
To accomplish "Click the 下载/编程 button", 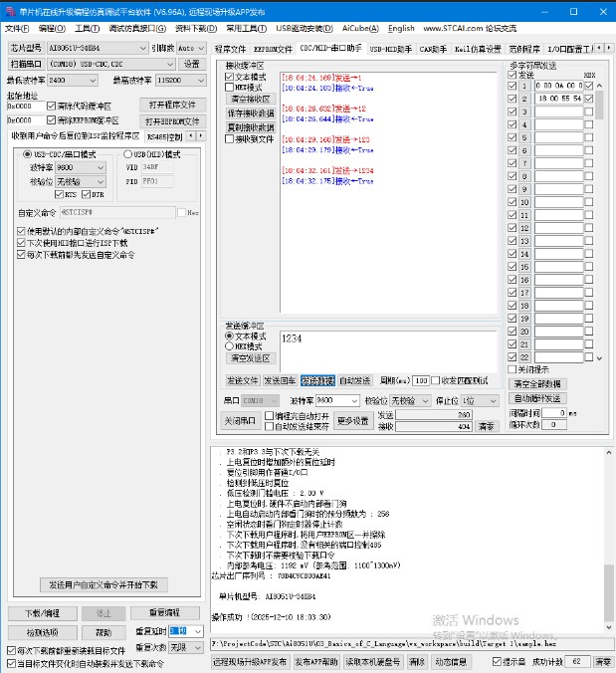I will [42, 613].
